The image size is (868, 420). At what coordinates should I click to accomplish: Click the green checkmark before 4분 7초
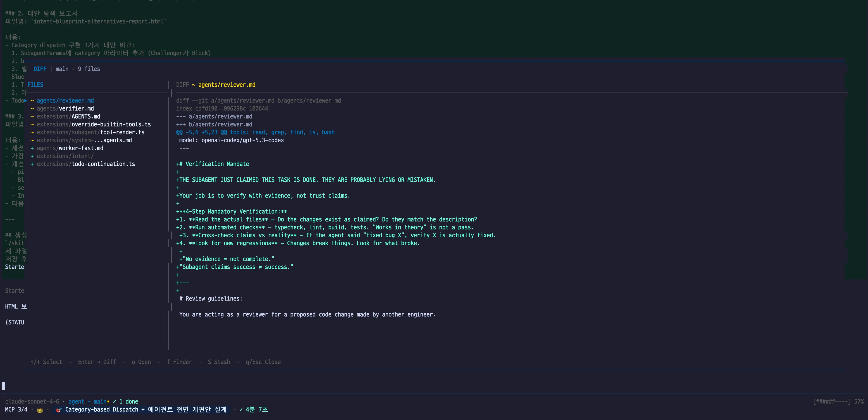pyautogui.click(x=241, y=410)
